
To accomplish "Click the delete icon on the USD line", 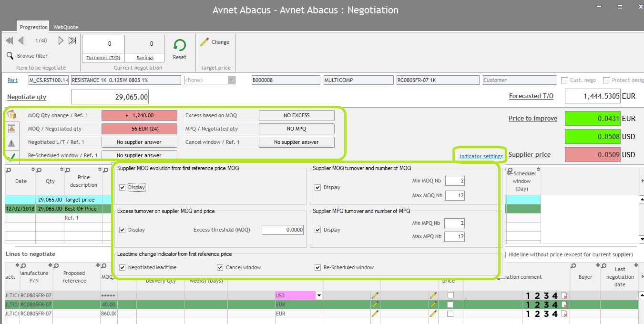I will (x=564, y=295).
